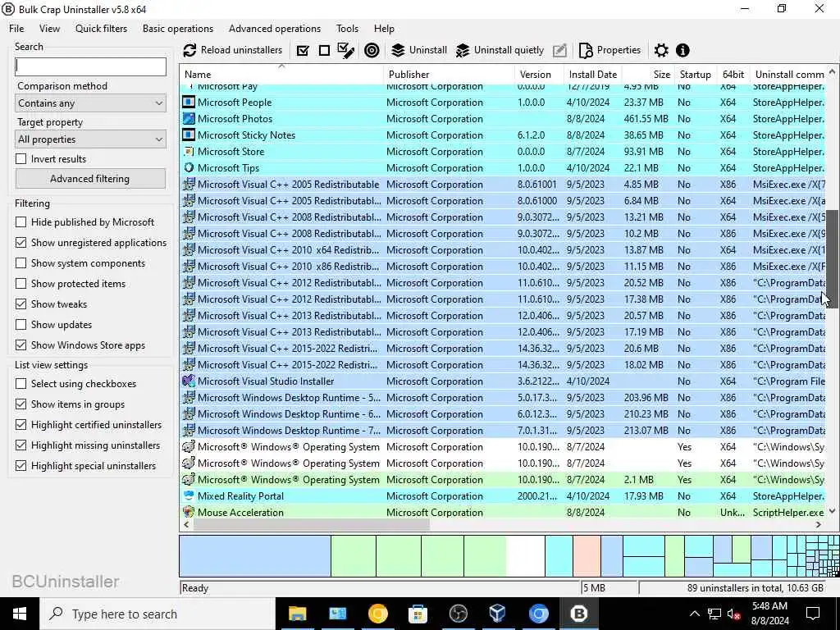Click the Windows Start button

pos(20,614)
